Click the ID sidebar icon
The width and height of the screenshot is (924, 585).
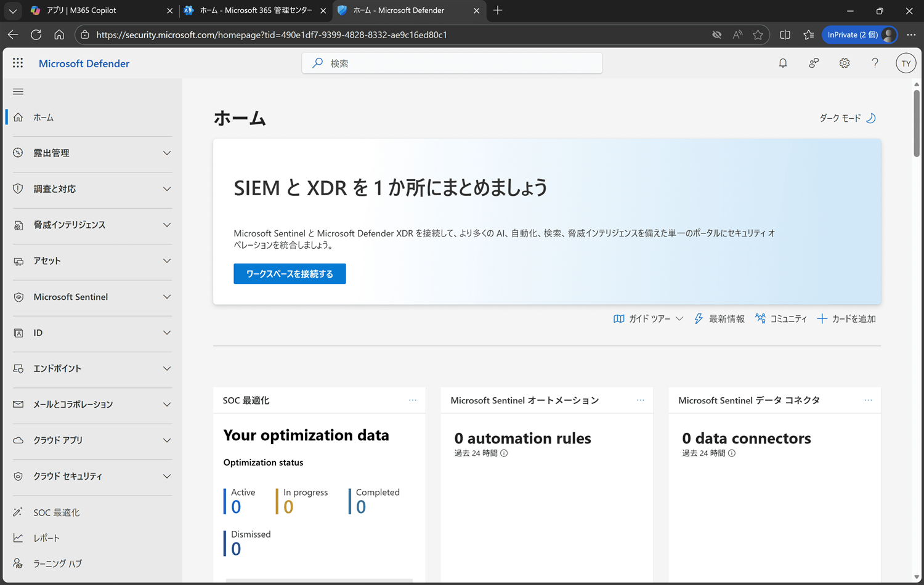coord(18,333)
